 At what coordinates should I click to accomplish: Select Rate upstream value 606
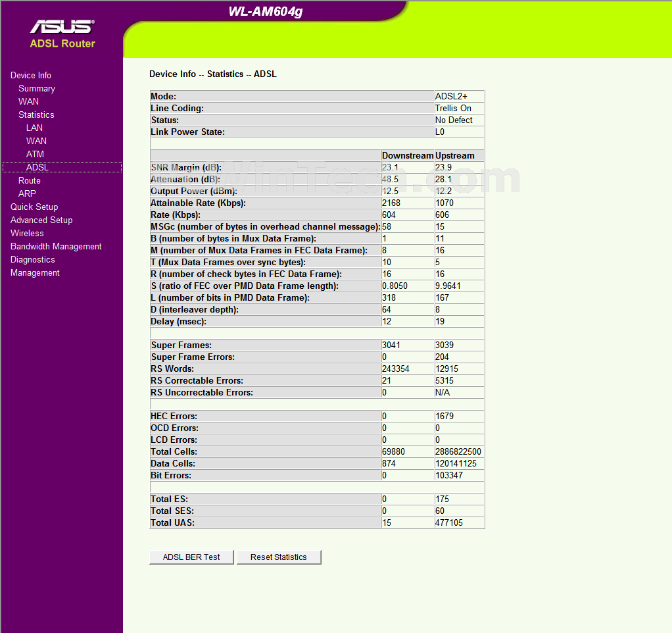pyautogui.click(x=442, y=215)
